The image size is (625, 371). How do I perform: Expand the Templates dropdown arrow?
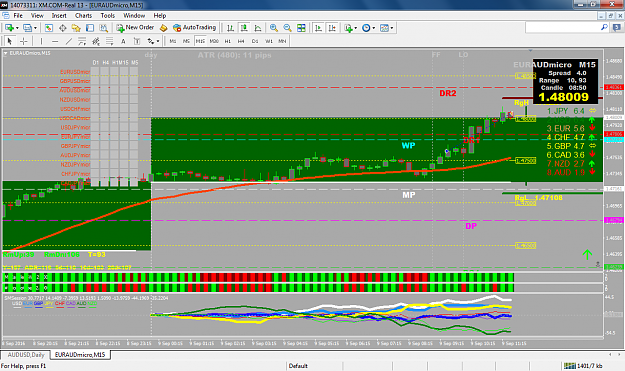392,28
